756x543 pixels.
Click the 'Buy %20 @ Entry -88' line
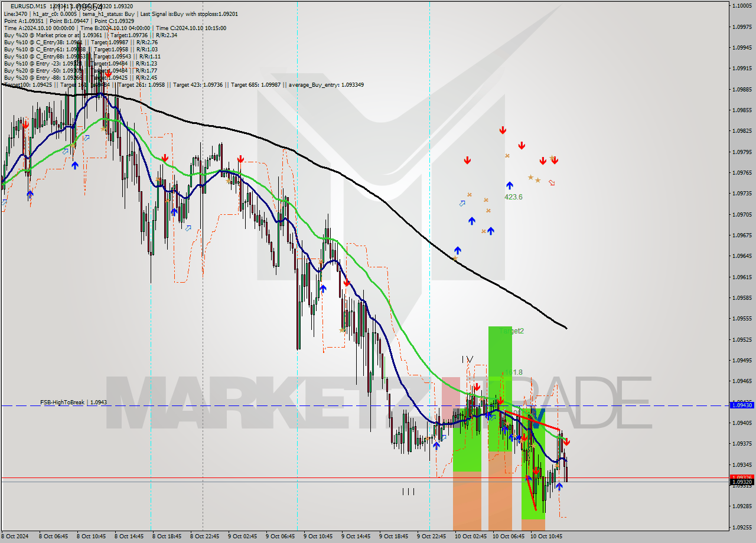[80, 77]
